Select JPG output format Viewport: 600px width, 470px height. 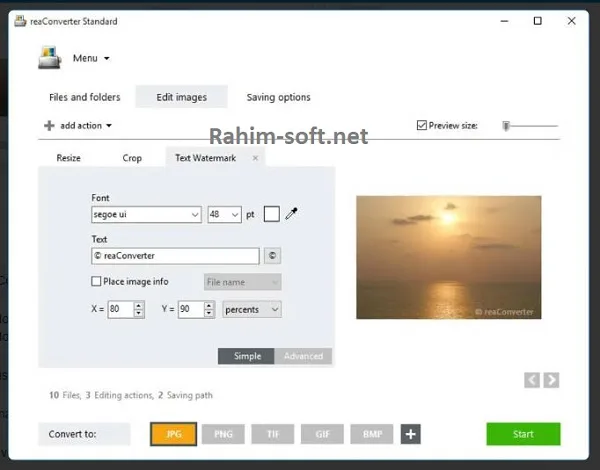coord(173,434)
